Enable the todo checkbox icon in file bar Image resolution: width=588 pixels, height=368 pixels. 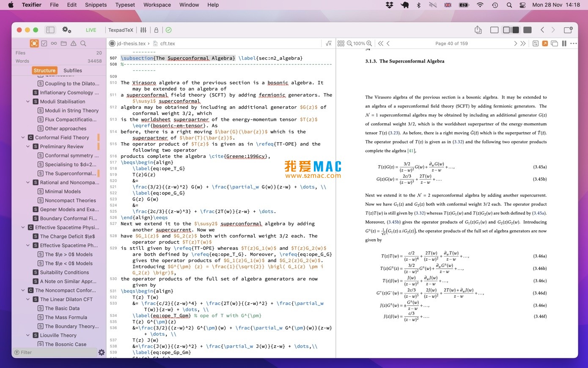pos(44,43)
